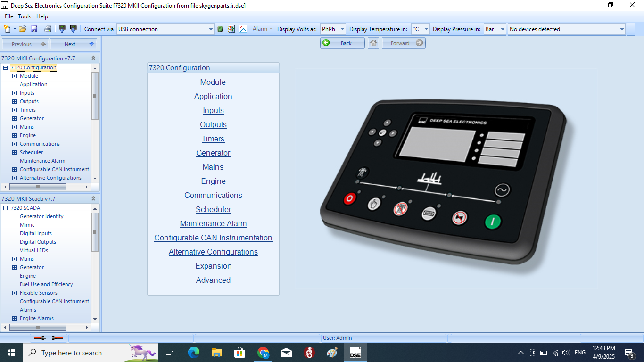Collapse the 7320 Configuration root node
Screen dimensions: 644x362
(6, 67)
